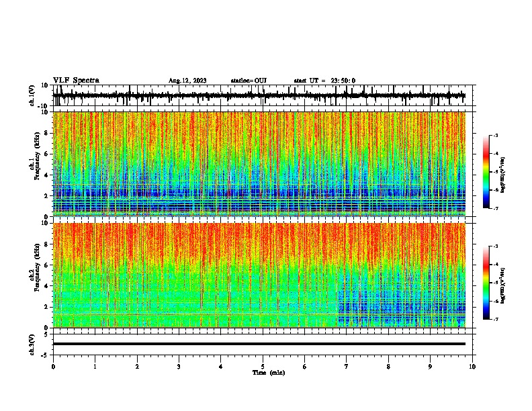This screenshot has height=411, width=532.
Task: Click the time axis tick label "6"
Action: click(x=305, y=367)
